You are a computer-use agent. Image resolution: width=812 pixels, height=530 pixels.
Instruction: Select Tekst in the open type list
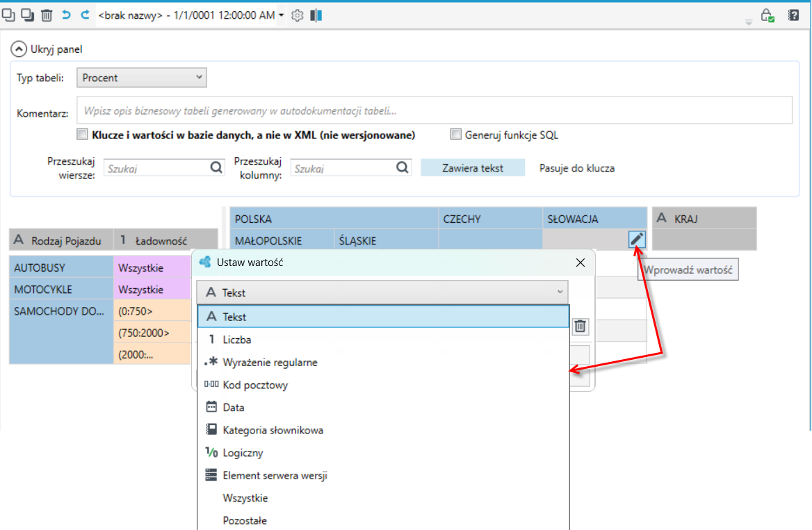(x=383, y=317)
